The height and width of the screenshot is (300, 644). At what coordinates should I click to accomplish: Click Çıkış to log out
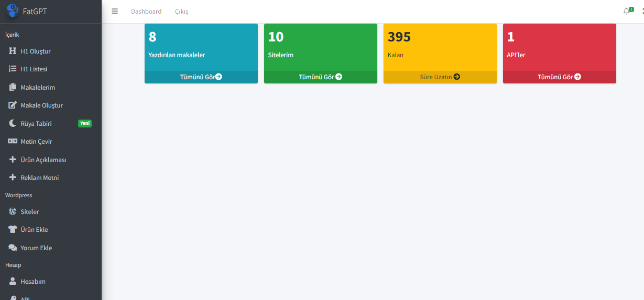(182, 12)
